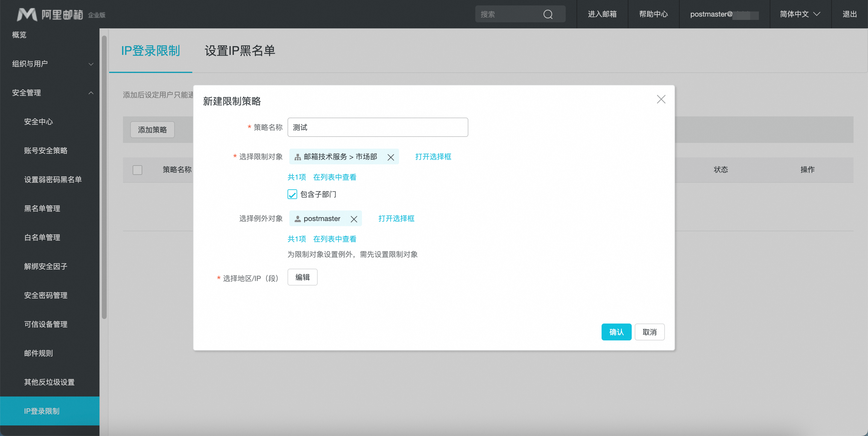This screenshot has height=436, width=868.
Task: Click the department org icon in tag
Action: click(297, 157)
